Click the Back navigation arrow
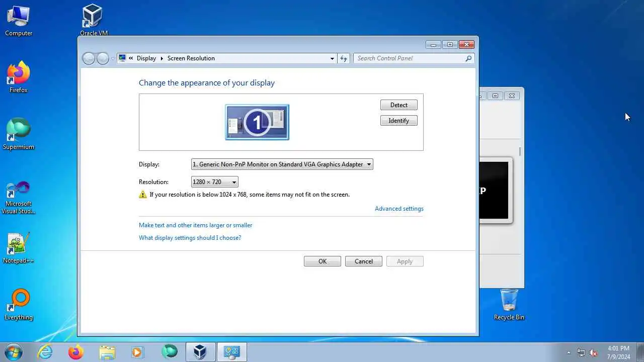The height and width of the screenshot is (362, 644). (89, 58)
